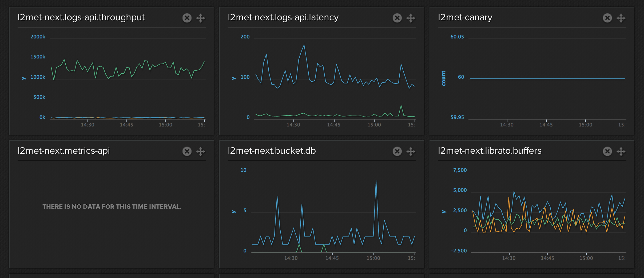Remove the l2met-next.metrics-api panel

point(187,151)
